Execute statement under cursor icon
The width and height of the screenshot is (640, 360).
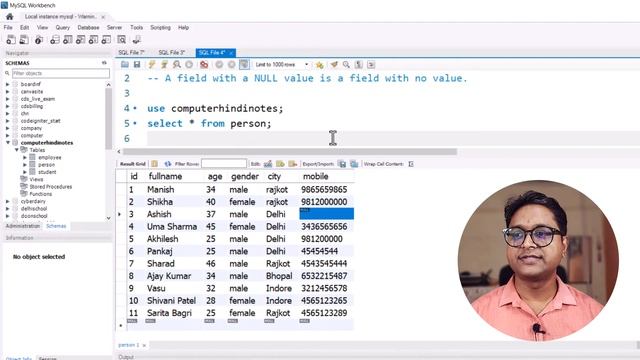click(164, 64)
